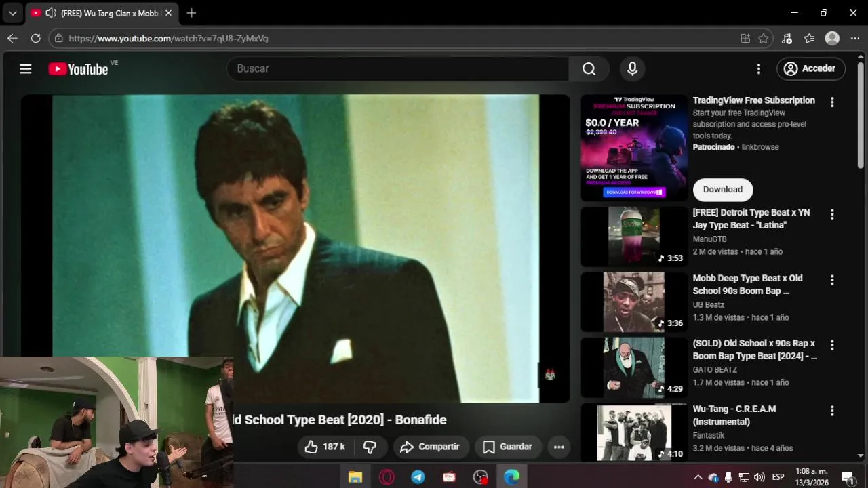Switch the ESP input language indicator

778,477
